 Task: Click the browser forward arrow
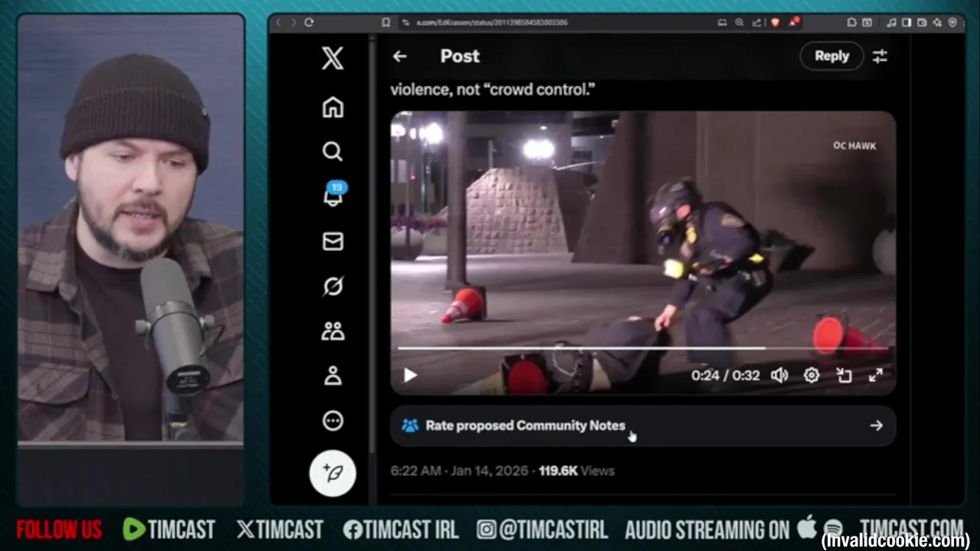coord(292,22)
